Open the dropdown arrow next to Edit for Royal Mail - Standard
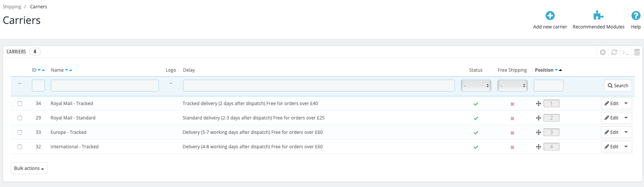 pyautogui.click(x=626, y=118)
